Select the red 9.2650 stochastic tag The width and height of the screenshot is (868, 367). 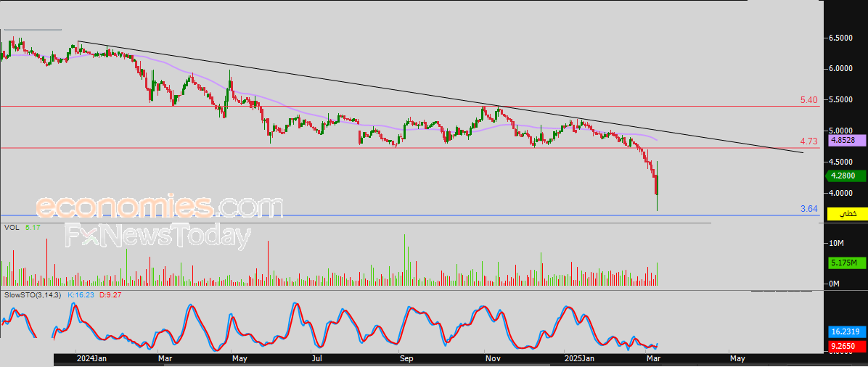[846, 347]
